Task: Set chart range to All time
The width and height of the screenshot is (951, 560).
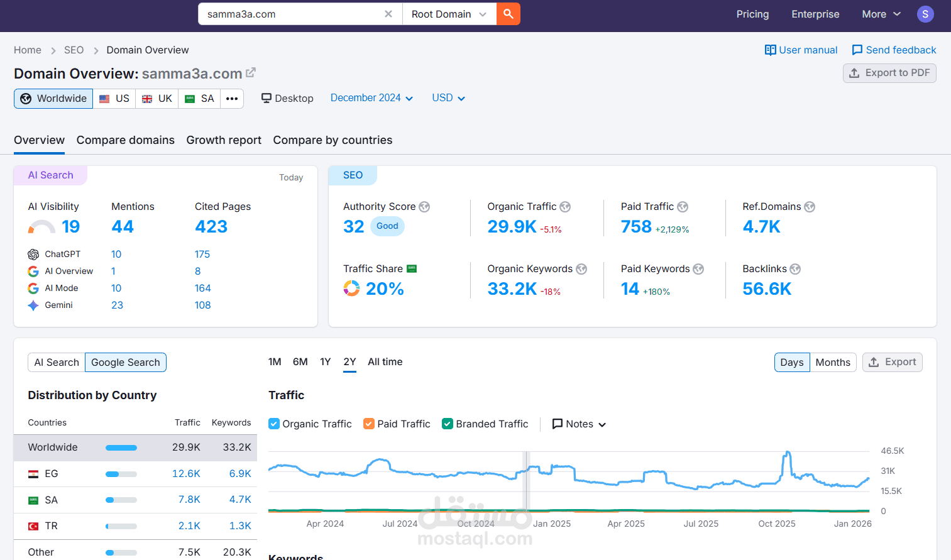Action: tap(385, 362)
